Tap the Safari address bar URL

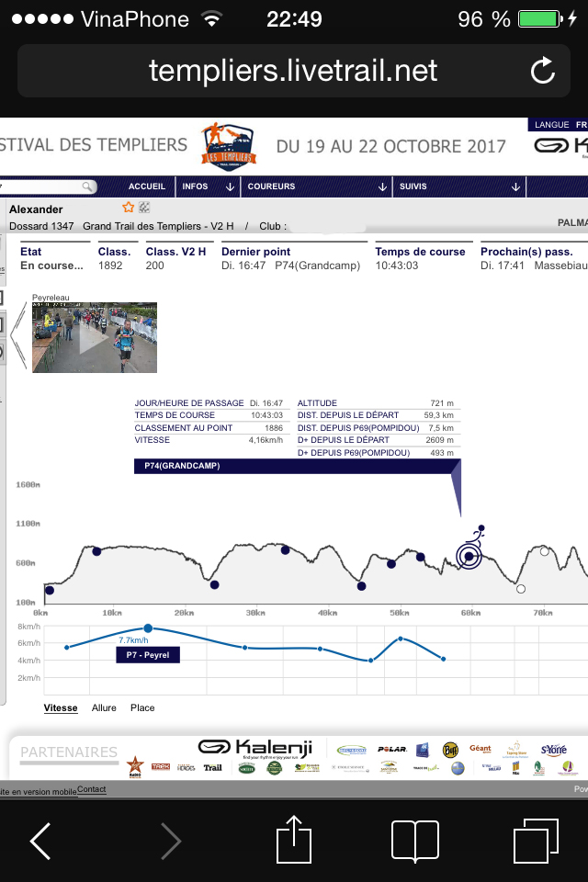tap(293, 71)
